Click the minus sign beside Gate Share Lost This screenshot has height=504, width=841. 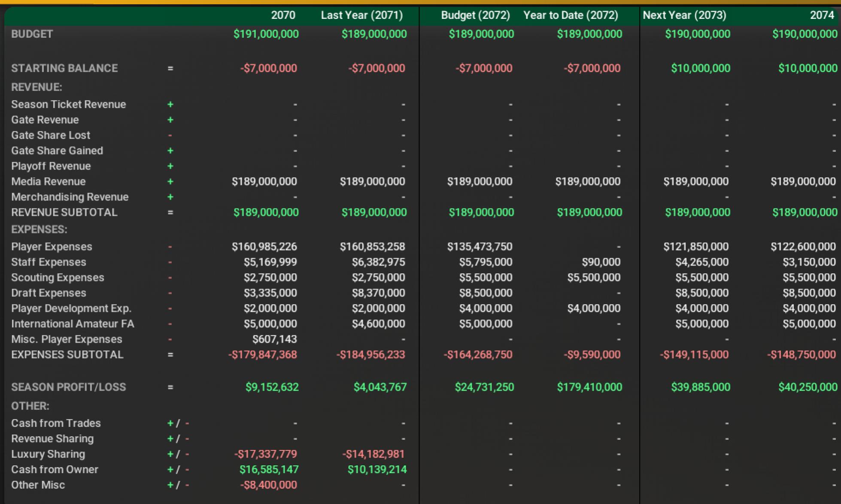[x=170, y=136]
